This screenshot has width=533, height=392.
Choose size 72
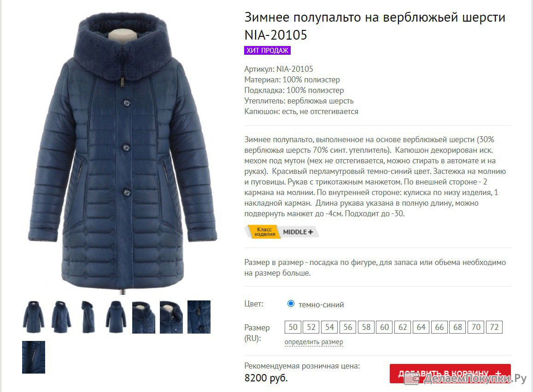pyautogui.click(x=494, y=327)
